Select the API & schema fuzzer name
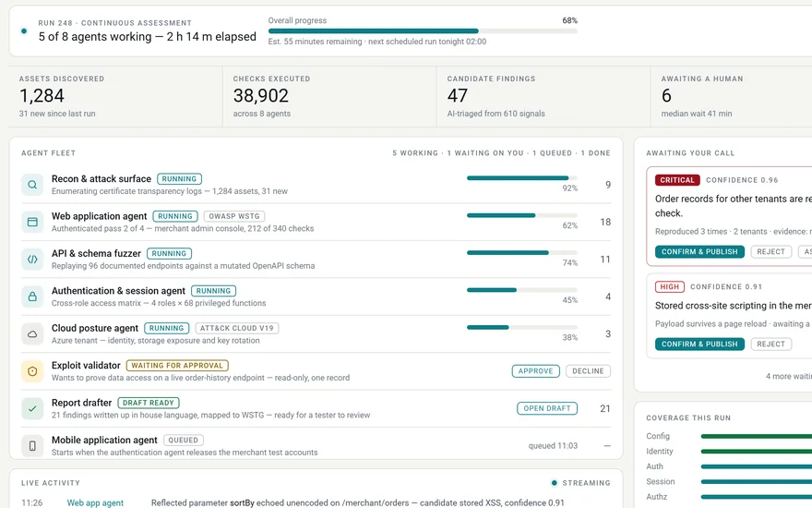The width and height of the screenshot is (812, 508). (x=96, y=253)
